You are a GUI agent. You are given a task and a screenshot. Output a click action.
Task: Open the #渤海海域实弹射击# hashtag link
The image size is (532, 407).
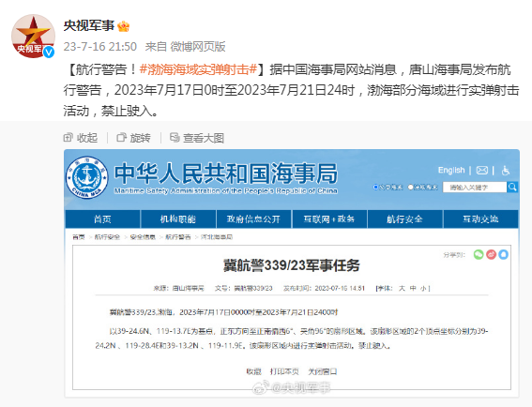pos(198,69)
